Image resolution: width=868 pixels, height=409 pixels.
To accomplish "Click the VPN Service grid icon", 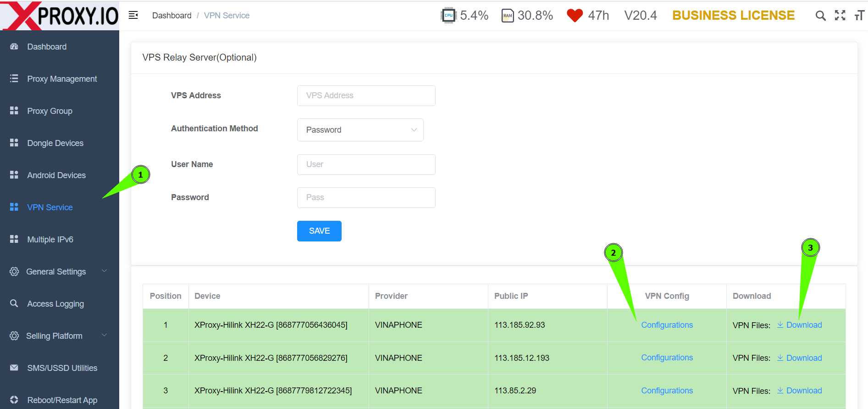I will [x=14, y=207].
